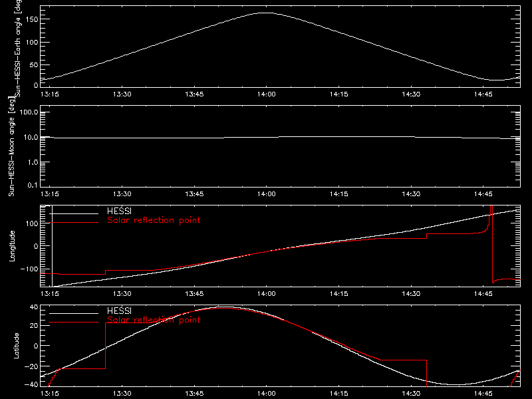532x399 pixels.
Task: Click the 'Longitude' y-axis label
Action: 12,246
